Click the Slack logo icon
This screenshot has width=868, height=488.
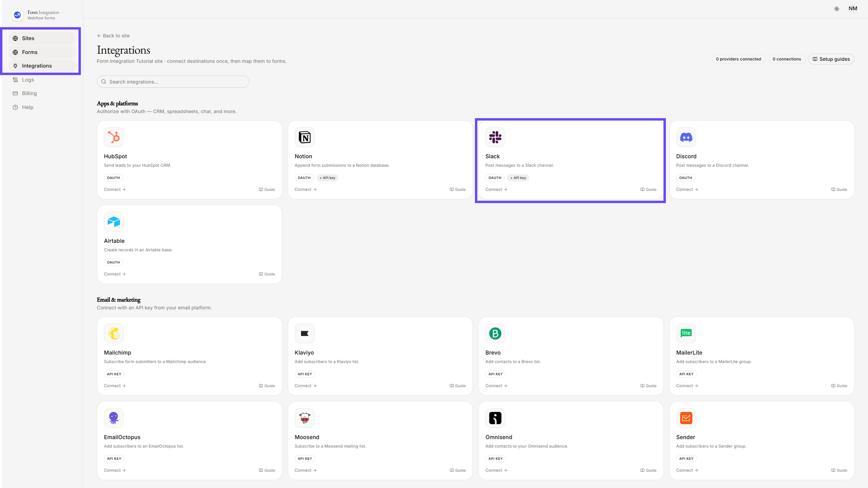[x=495, y=137]
